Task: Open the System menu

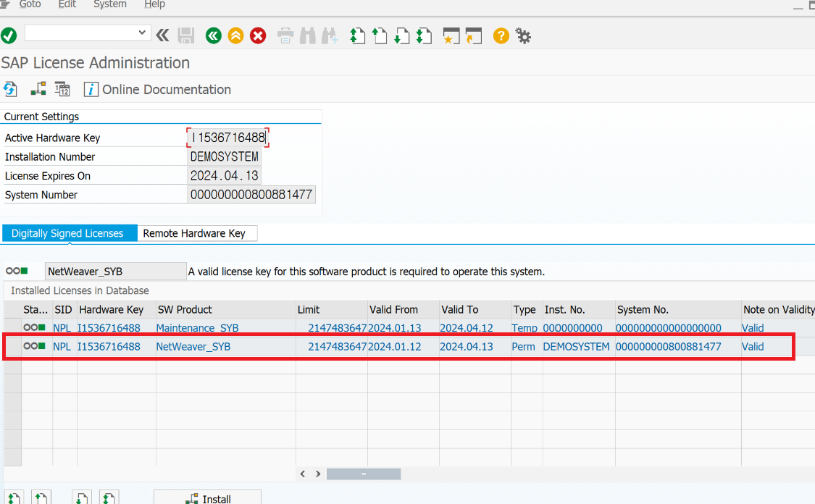Action: pyautogui.click(x=109, y=4)
